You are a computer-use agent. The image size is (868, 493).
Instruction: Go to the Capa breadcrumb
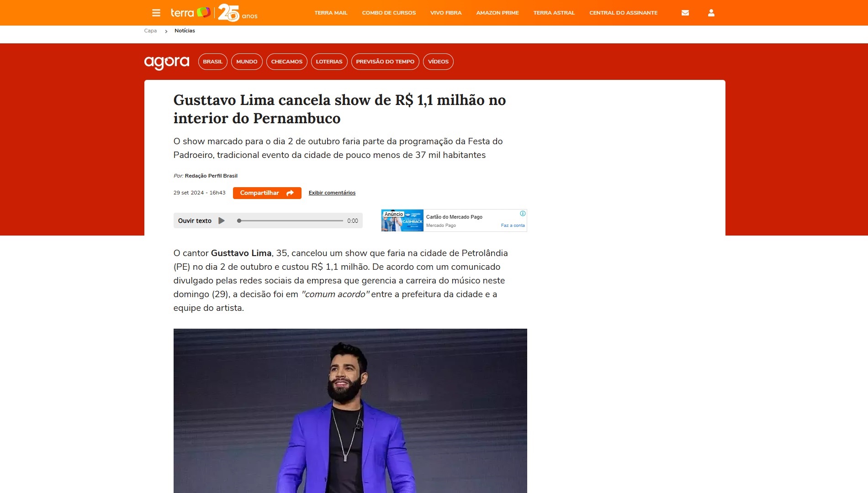coord(150,31)
